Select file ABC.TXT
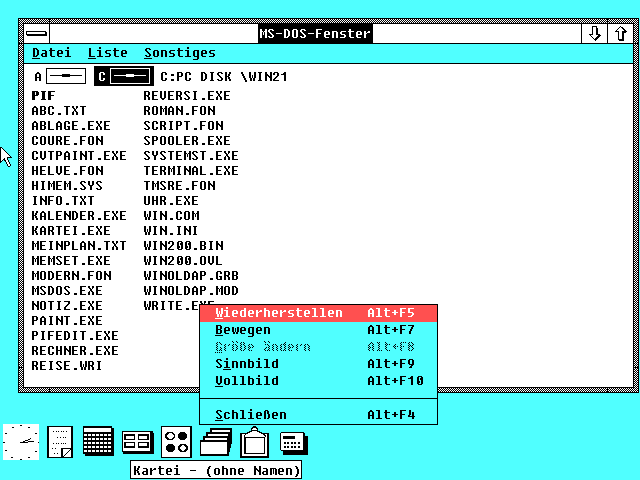640x480 pixels. (59, 111)
